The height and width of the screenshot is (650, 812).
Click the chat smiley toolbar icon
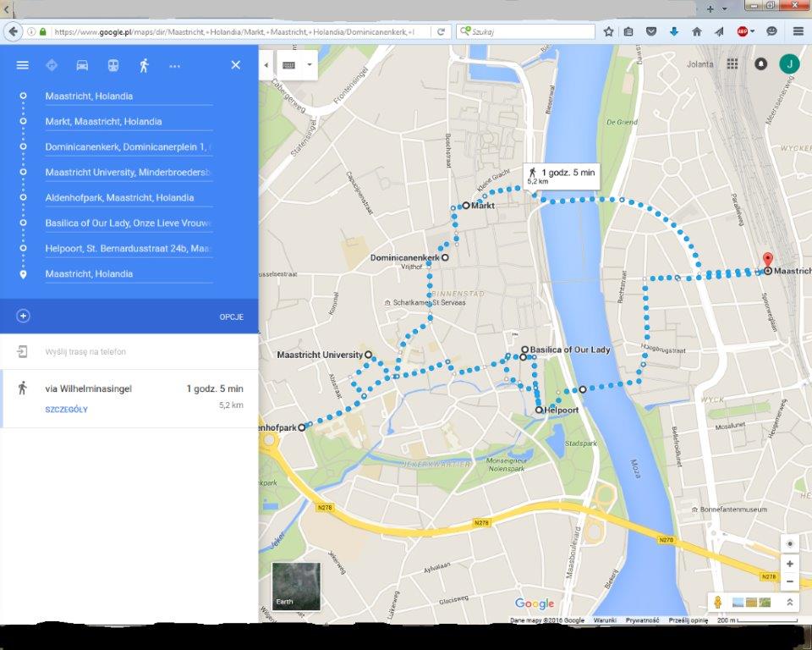click(771, 31)
